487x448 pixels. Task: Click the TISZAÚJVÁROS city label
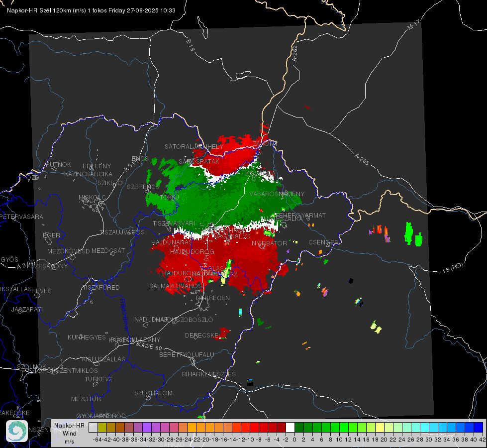[x=122, y=232]
